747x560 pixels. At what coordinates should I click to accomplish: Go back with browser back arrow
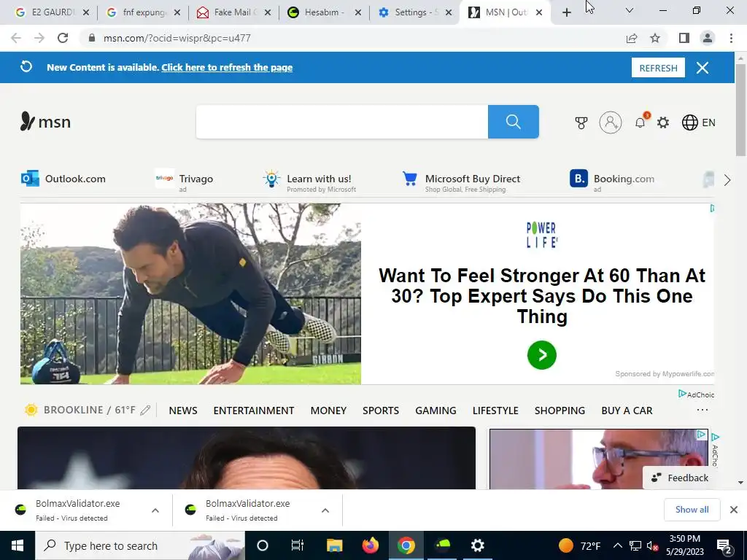point(16,38)
